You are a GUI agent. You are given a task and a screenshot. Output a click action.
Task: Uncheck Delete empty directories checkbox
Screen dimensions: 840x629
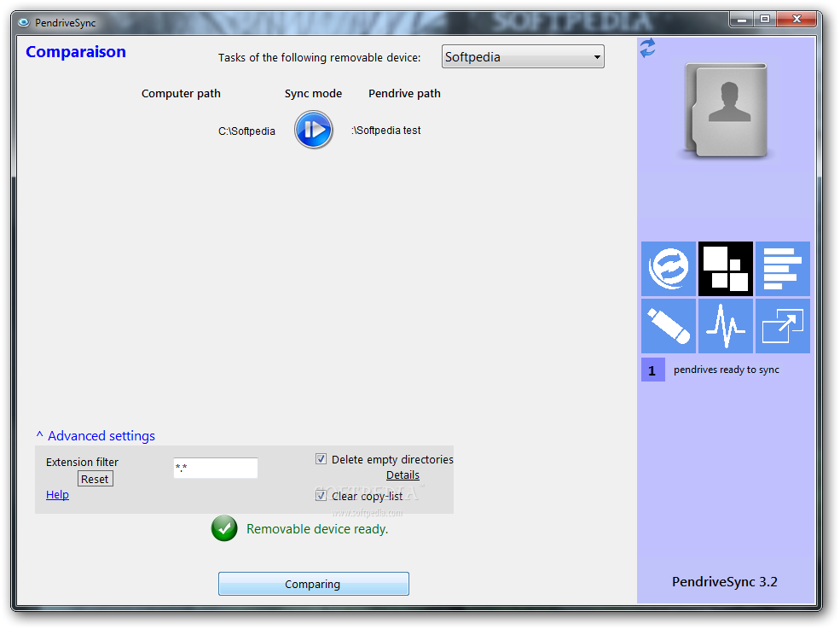tap(321, 459)
